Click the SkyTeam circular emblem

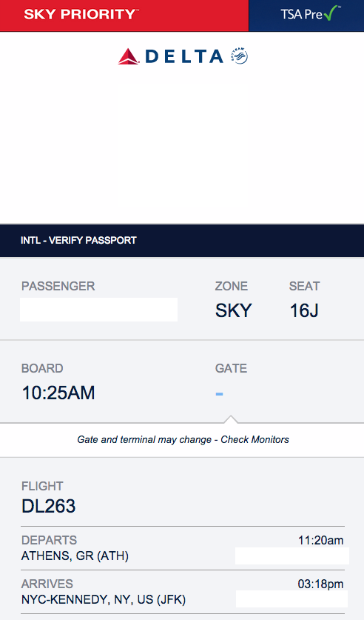click(x=239, y=56)
